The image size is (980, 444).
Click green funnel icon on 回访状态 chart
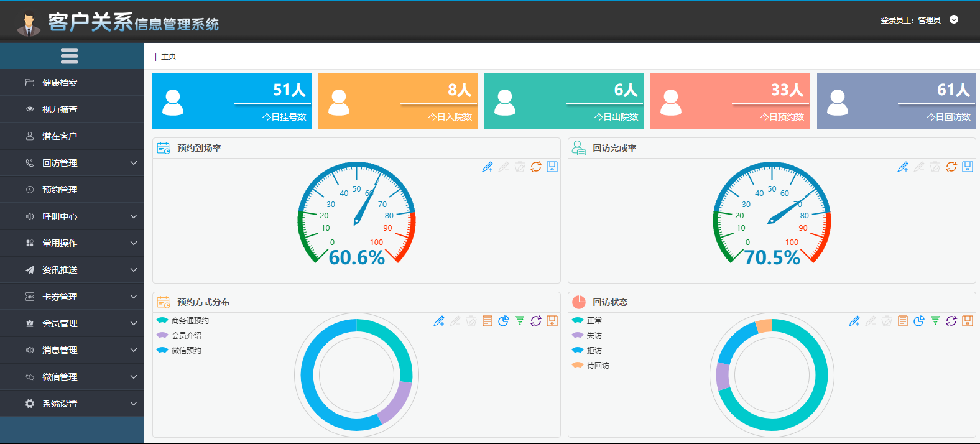pyautogui.click(x=935, y=321)
